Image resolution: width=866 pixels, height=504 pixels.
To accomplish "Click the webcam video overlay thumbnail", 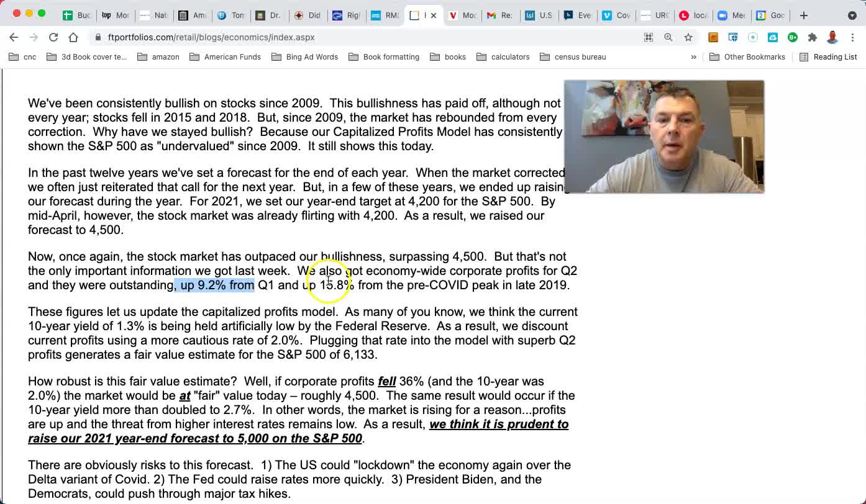I will (x=664, y=137).
